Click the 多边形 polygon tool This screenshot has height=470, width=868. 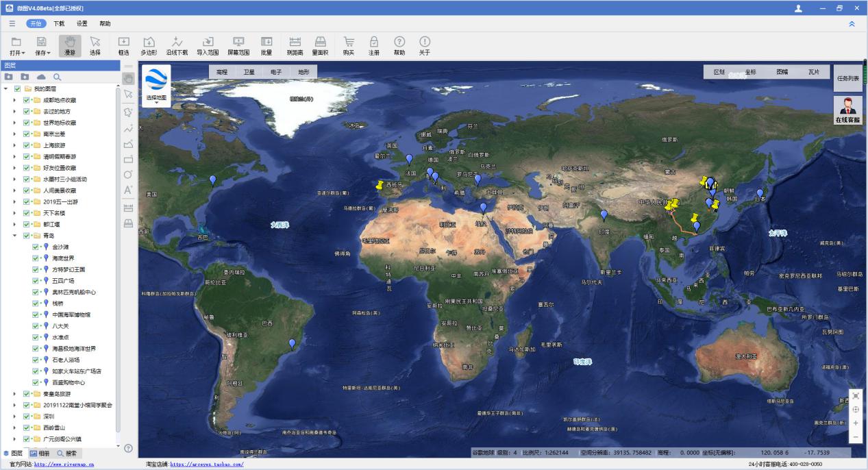[149, 45]
